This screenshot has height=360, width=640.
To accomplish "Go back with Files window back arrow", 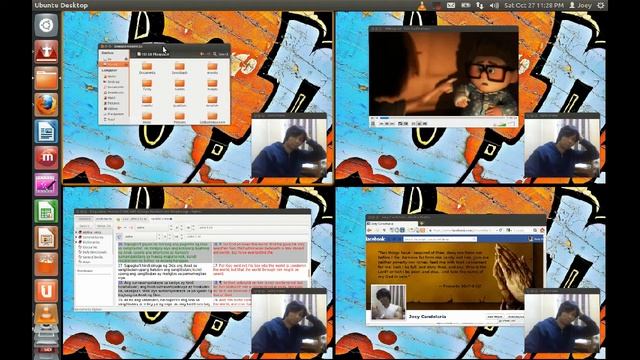I will coord(202,54).
